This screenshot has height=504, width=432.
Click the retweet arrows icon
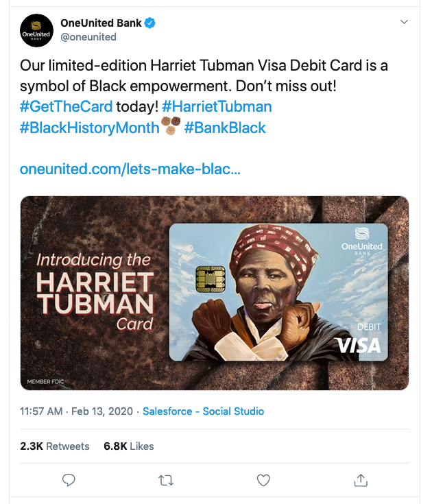[166, 481]
